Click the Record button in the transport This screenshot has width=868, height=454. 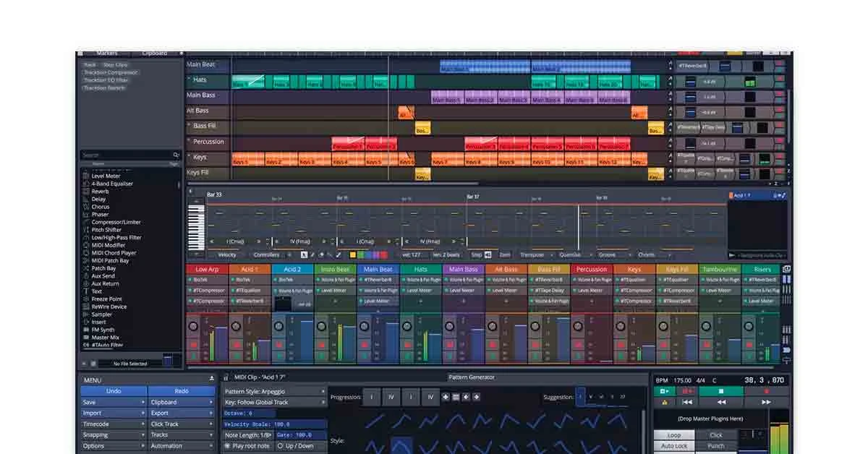(x=765, y=391)
